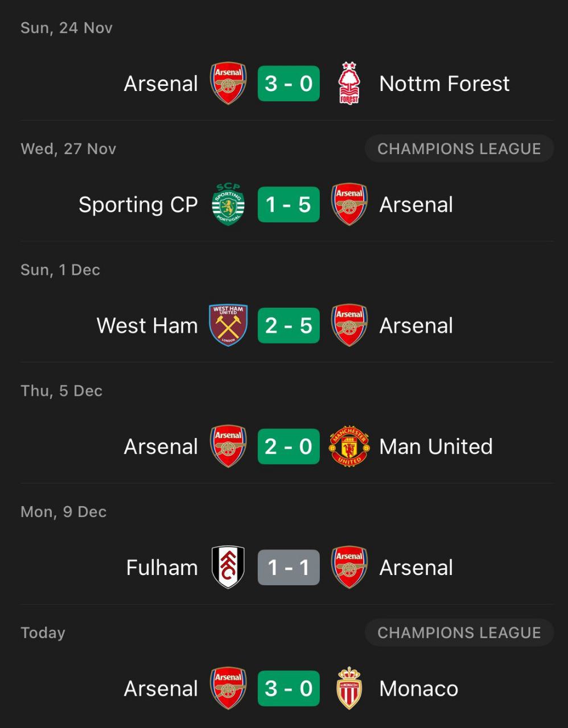Select the West Ham United crest
Image resolution: width=568 pixels, height=728 pixels.
pyautogui.click(x=228, y=325)
